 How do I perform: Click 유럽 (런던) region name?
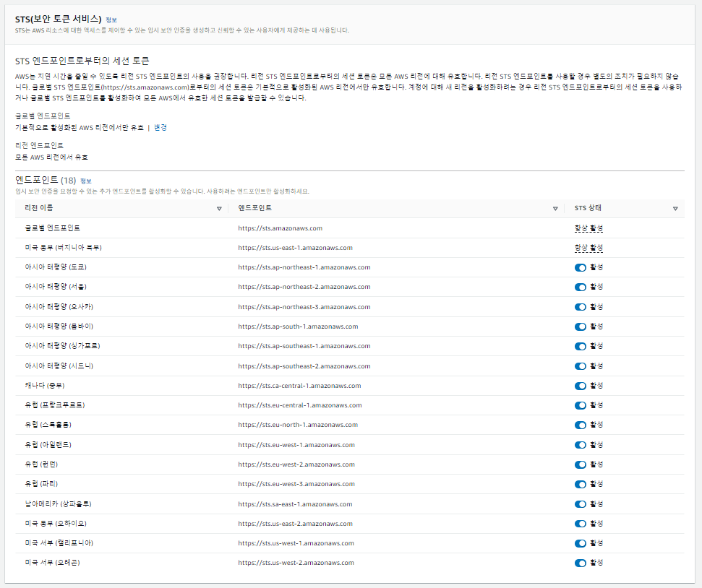coord(41,464)
